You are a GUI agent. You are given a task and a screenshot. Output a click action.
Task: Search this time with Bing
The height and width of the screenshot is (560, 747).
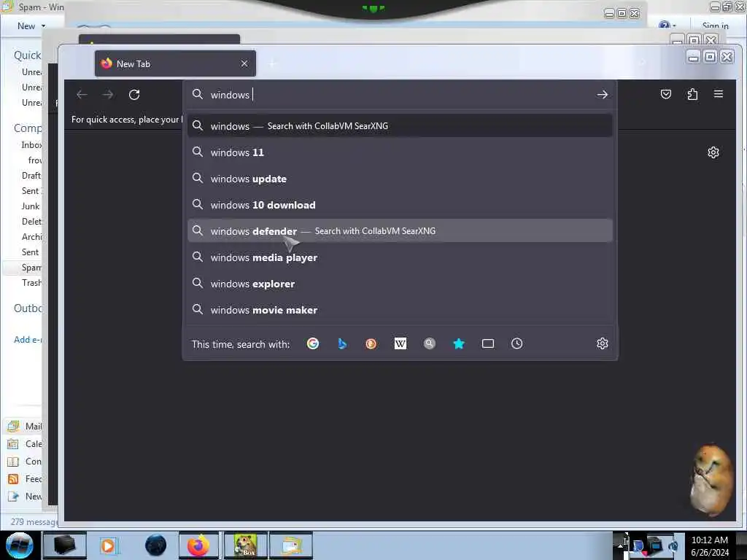(x=342, y=343)
